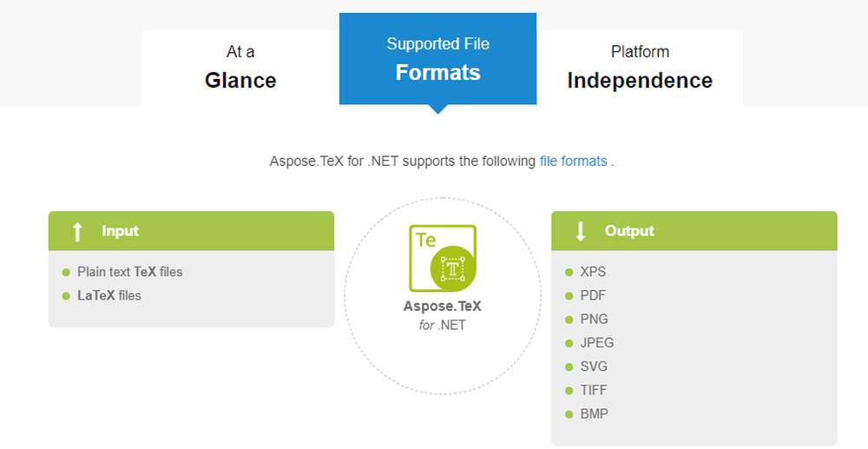868x449 pixels.
Task: Open the Platform Independence tab
Action: [640, 68]
